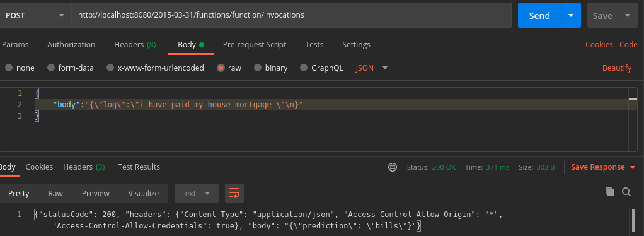Switch to the Headers (8) request tab
Screen dimensions: 644x236
click(x=135, y=44)
